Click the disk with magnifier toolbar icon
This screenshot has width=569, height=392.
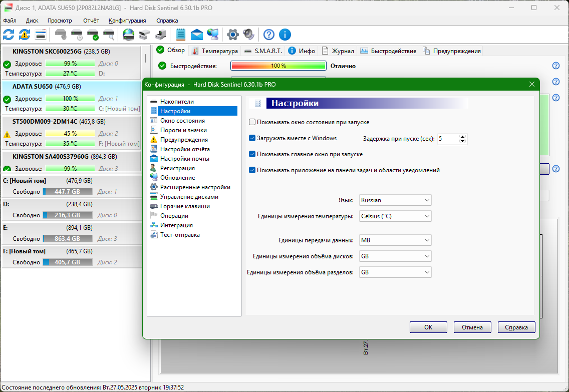[x=109, y=35]
